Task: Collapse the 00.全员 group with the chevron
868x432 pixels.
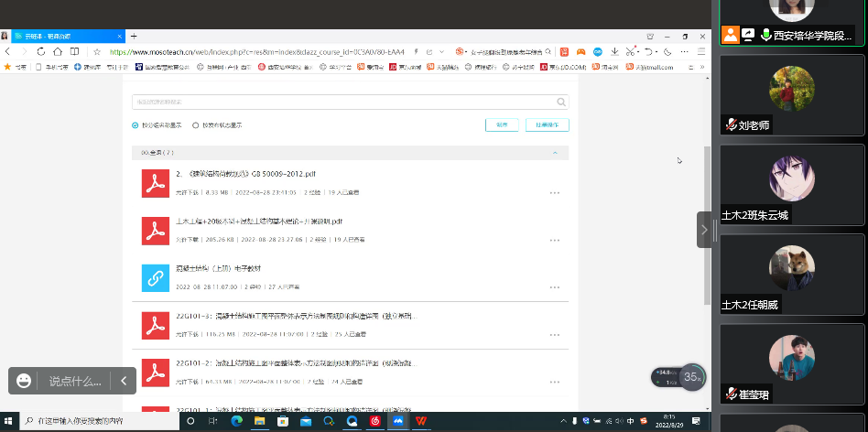Action: pyautogui.click(x=555, y=153)
